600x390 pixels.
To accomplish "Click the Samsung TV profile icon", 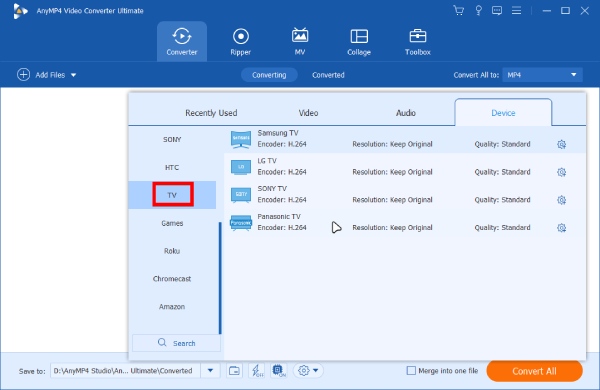I will click(x=241, y=139).
